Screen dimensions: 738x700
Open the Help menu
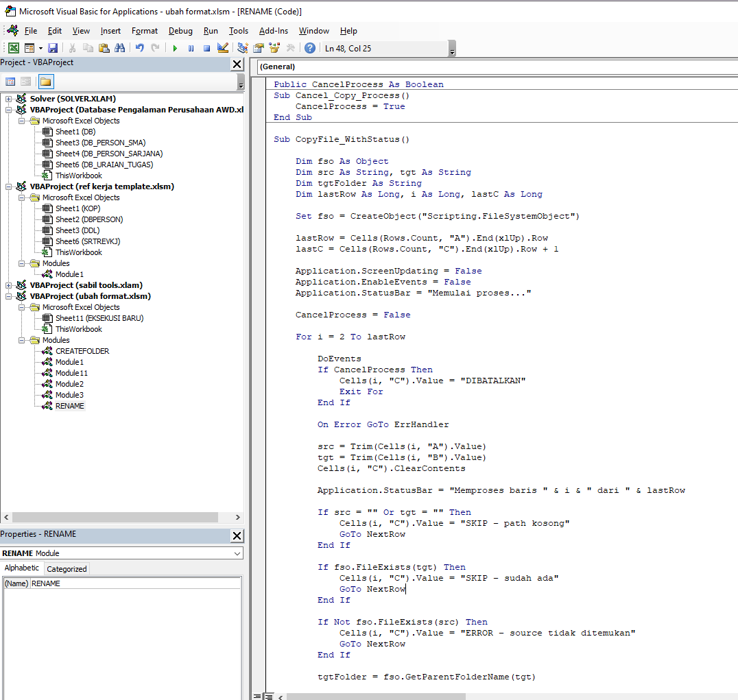pyautogui.click(x=348, y=31)
